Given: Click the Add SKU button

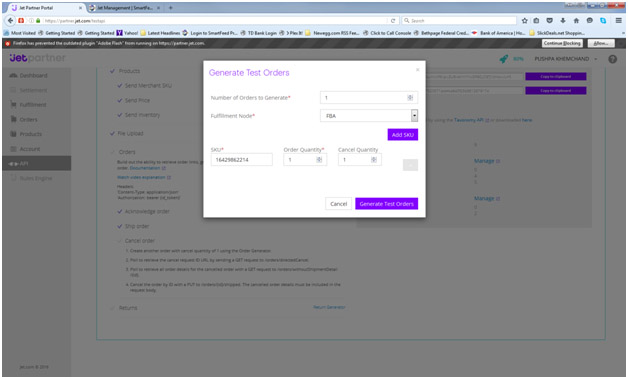Looking at the screenshot, I should (x=403, y=135).
